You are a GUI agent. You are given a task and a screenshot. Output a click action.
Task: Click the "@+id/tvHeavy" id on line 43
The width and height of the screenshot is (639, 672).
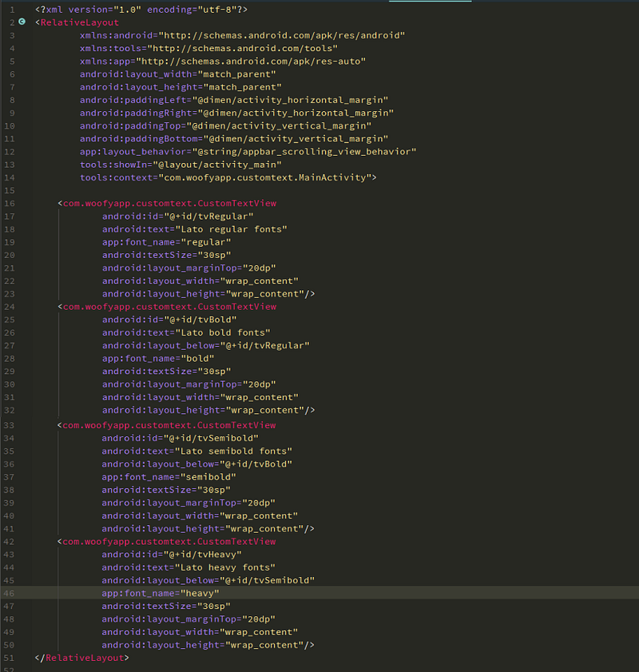tap(203, 555)
